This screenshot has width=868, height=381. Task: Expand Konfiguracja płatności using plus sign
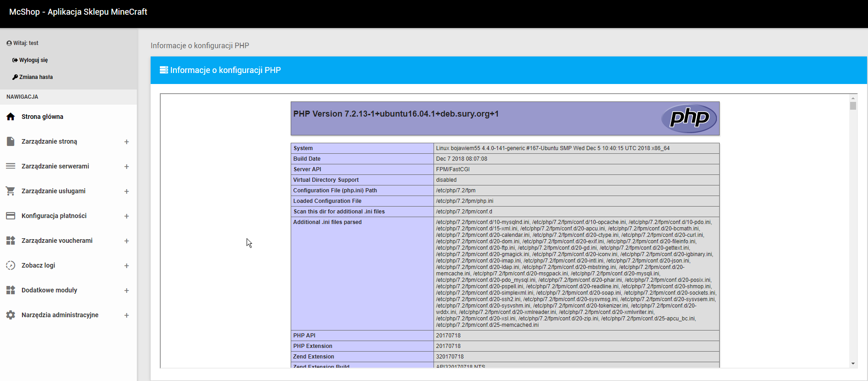click(x=126, y=216)
